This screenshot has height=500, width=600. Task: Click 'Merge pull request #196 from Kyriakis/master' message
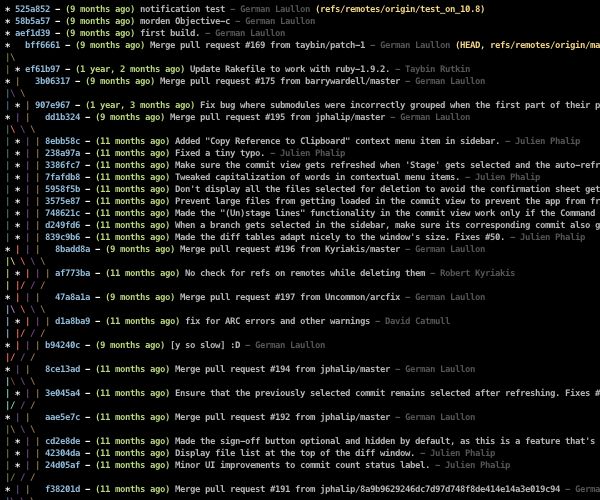[x=290, y=249]
